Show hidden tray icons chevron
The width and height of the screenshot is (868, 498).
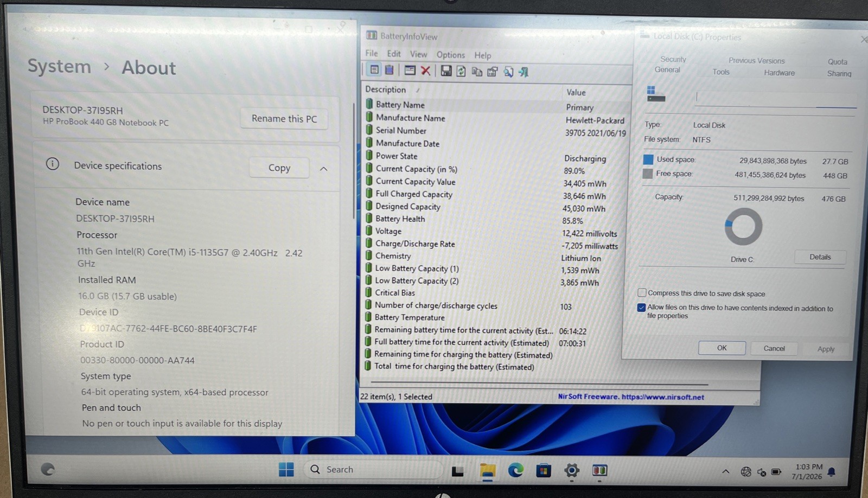coord(725,471)
